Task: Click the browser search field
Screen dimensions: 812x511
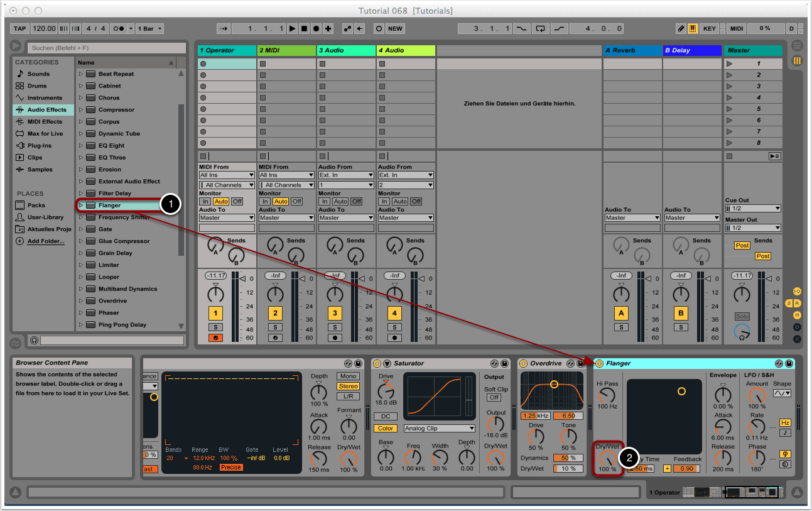Action: [106, 48]
